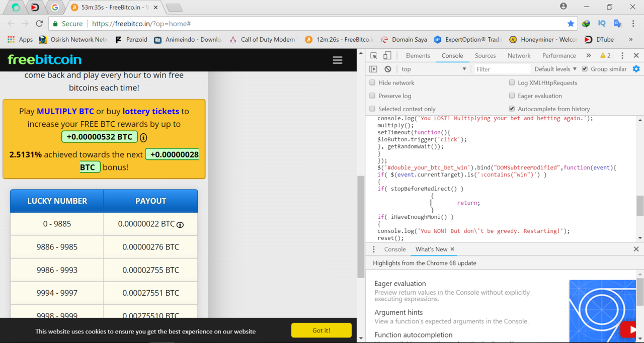
Task: Click the 0.00027551 BTC payout cell
Action: pos(150,293)
